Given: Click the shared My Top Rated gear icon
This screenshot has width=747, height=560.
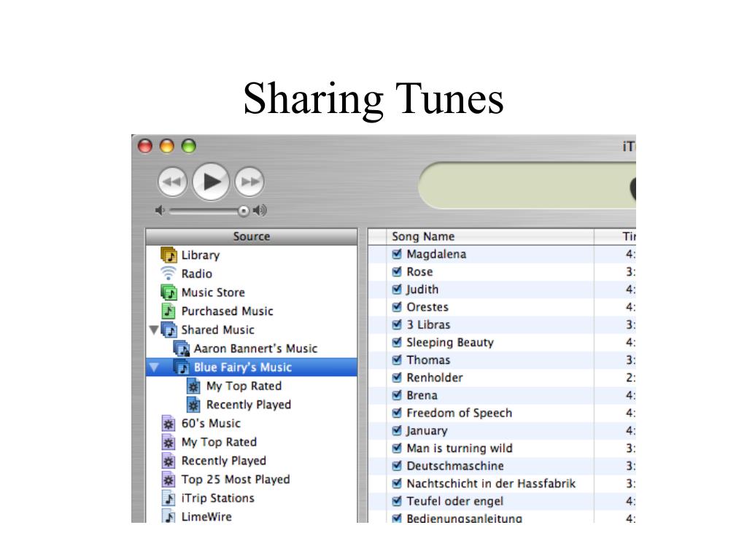Looking at the screenshot, I should pyautogui.click(x=193, y=386).
